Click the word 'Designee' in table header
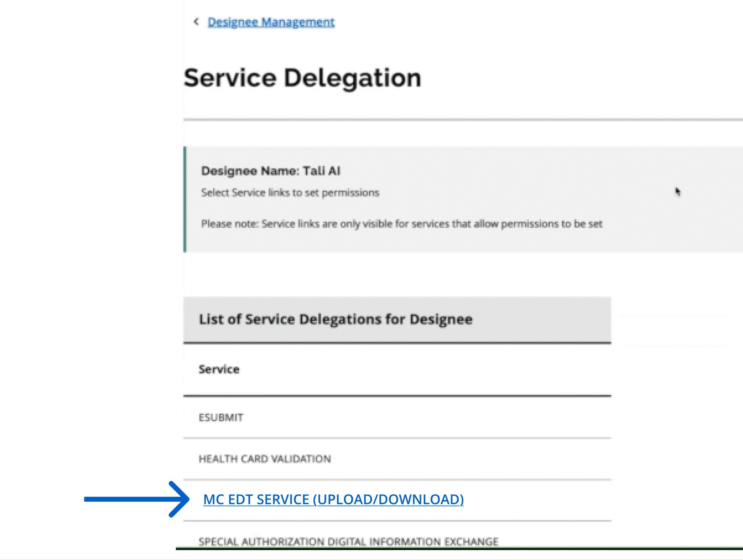 click(x=441, y=319)
